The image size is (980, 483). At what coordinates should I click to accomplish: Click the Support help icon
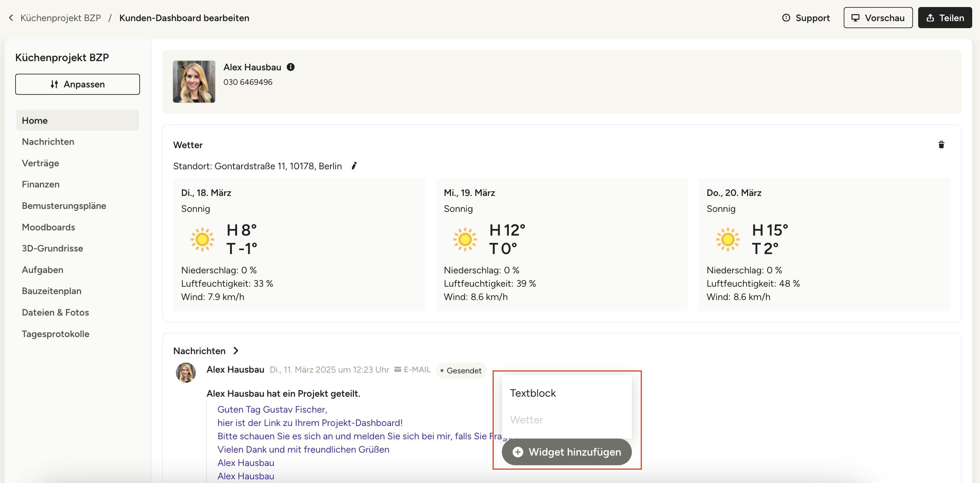point(786,18)
